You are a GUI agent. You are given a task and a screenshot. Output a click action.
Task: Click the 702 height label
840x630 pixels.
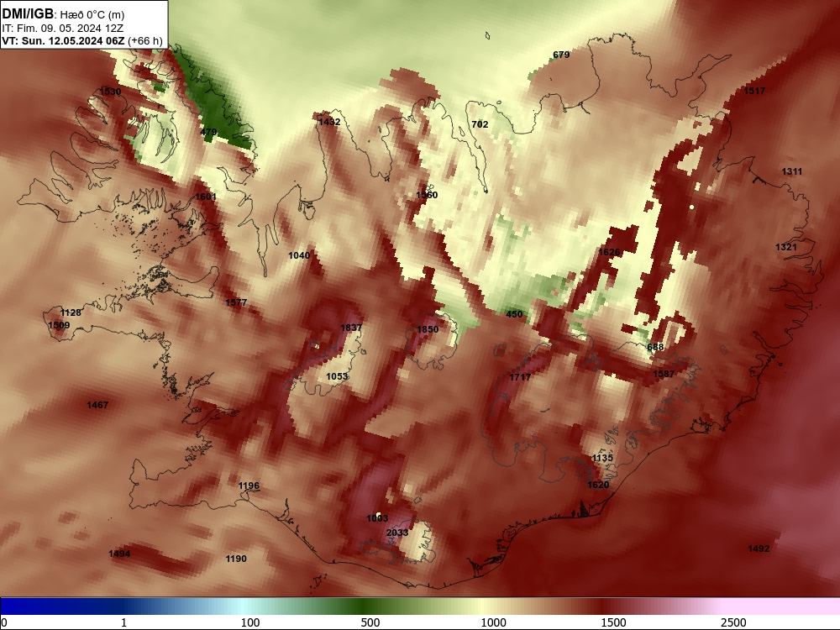pos(480,124)
